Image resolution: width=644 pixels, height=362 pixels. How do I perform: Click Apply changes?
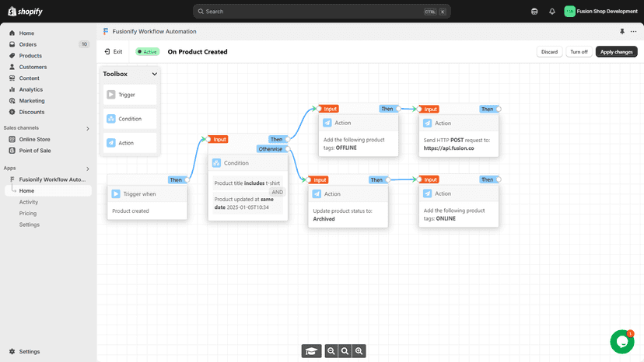point(616,52)
